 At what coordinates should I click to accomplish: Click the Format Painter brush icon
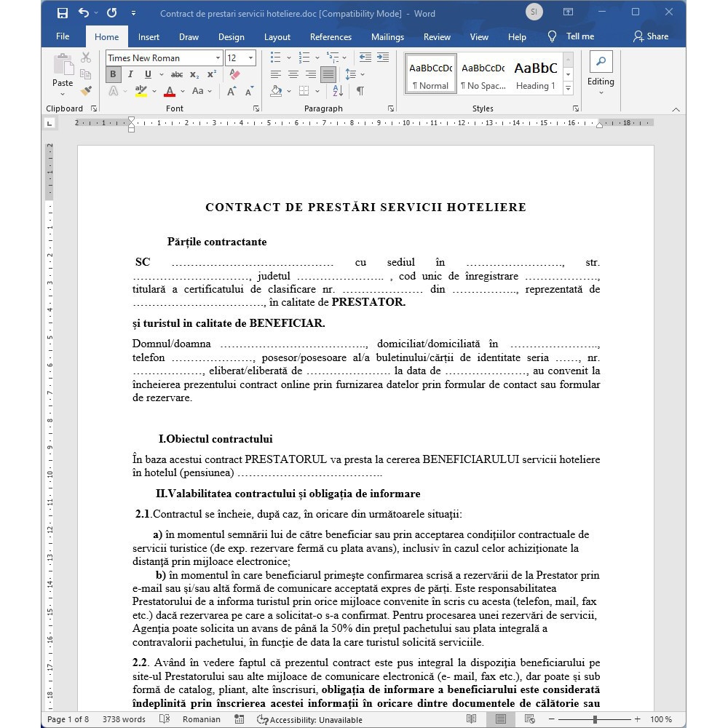[x=86, y=91]
